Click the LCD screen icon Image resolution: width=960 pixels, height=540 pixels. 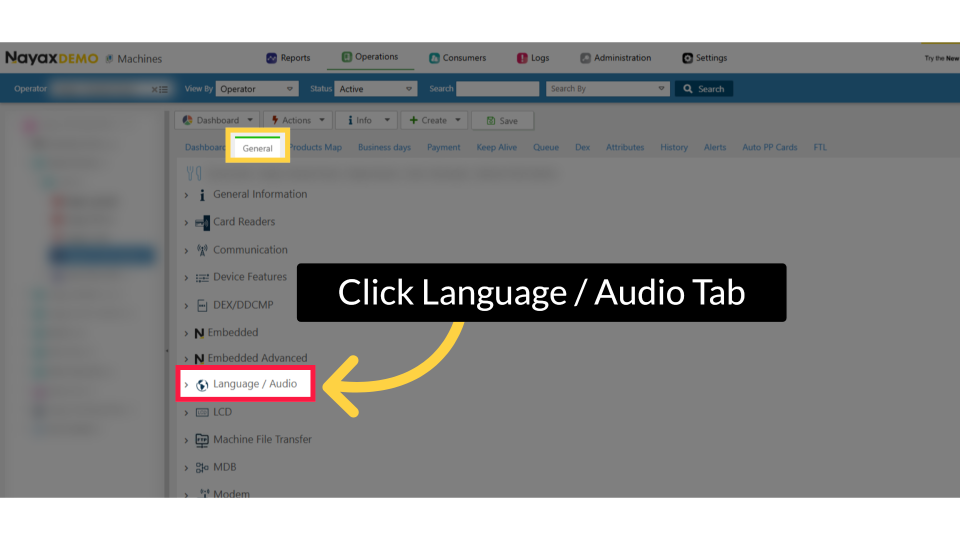pos(202,412)
